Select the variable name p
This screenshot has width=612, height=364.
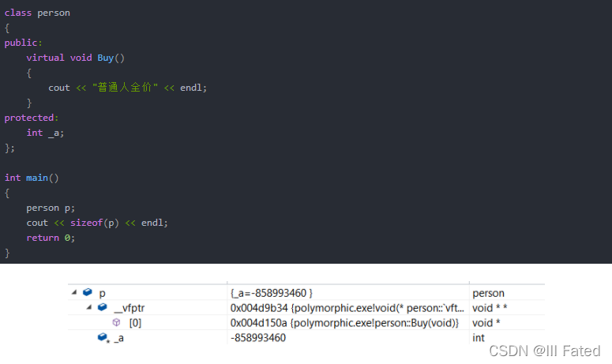pyautogui.click(x=102, y=293)
